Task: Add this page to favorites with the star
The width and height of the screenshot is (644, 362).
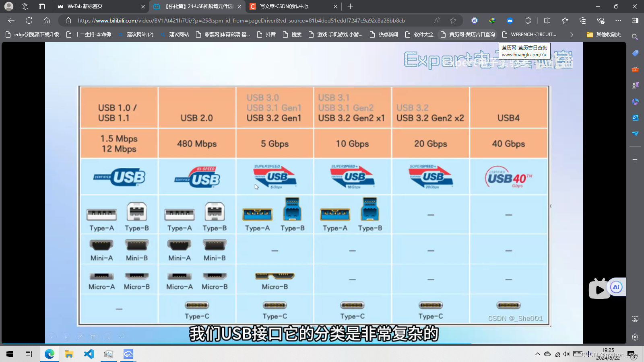Action: pyautogui.click(x=453, y=21)
